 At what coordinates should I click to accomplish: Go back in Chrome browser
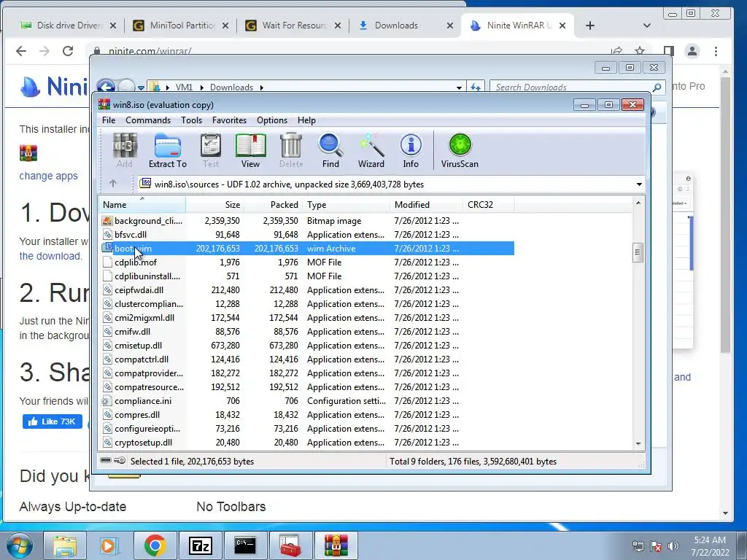21,51
